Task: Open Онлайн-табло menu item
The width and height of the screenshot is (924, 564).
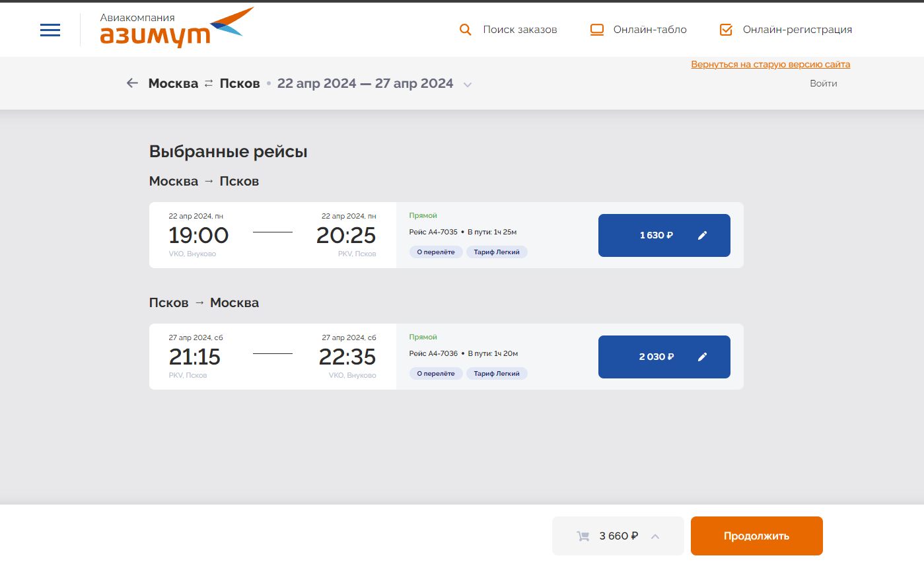Action: [x=650, y=30]
